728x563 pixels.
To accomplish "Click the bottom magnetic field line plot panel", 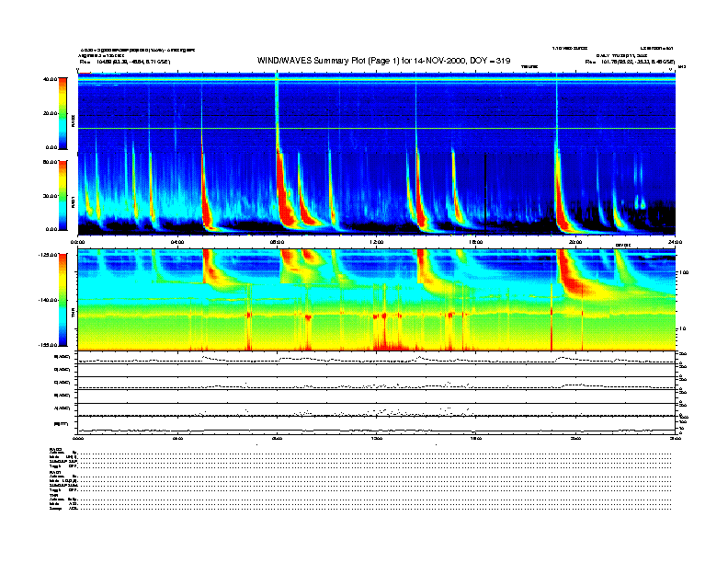I will [x=377, y=425].
